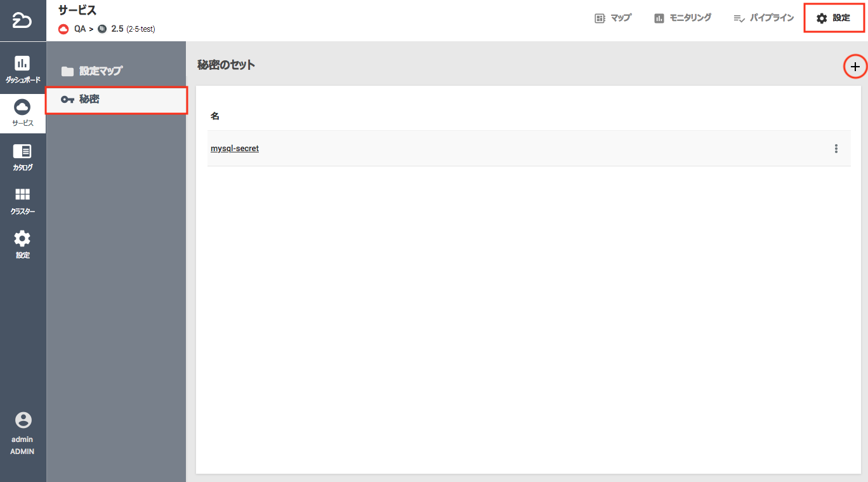Open 設定 gear in left sidebar
This screenshot has height=482, width=868.
pos(23,245)
